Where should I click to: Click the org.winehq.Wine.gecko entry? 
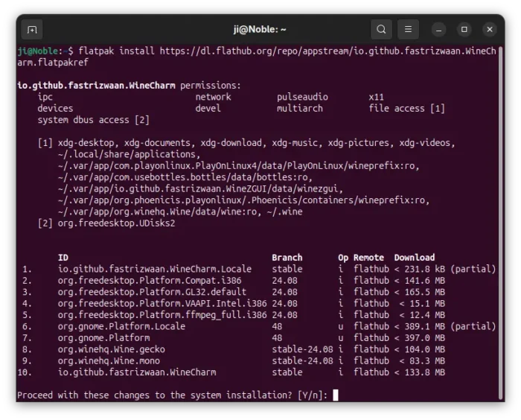pyautogui.click(x=112, y=349)
